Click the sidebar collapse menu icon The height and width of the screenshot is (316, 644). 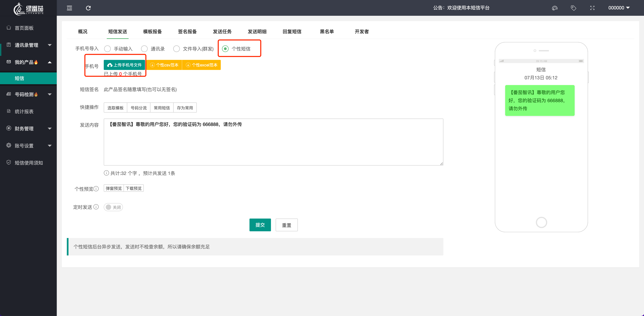click(70, 8)
